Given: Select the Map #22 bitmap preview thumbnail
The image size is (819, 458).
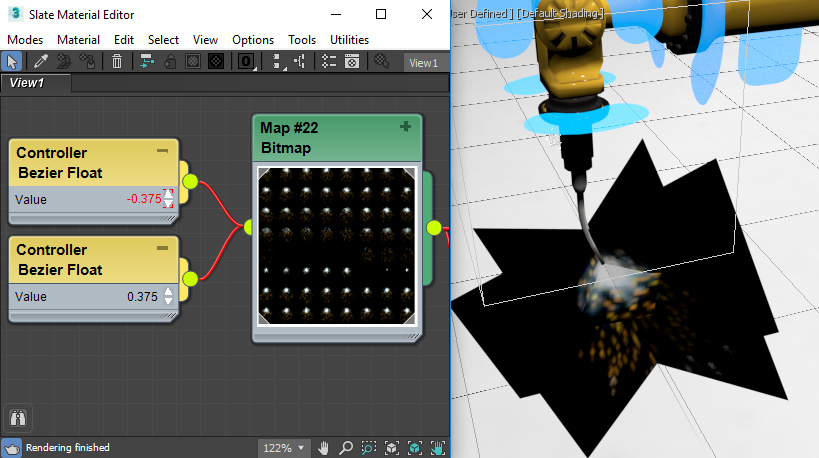Looking at the screenshot, I should click(337, 246).
